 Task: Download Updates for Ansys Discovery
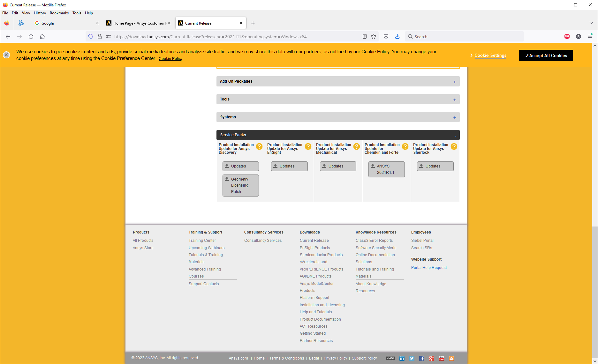241,166
